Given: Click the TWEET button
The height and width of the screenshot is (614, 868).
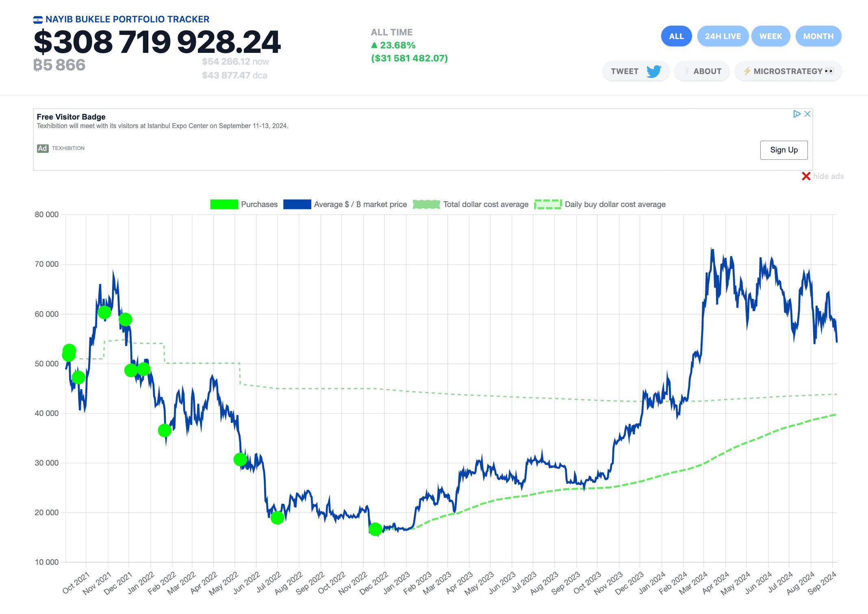Looking at the screenshot, I should click(x=636, y=71).
